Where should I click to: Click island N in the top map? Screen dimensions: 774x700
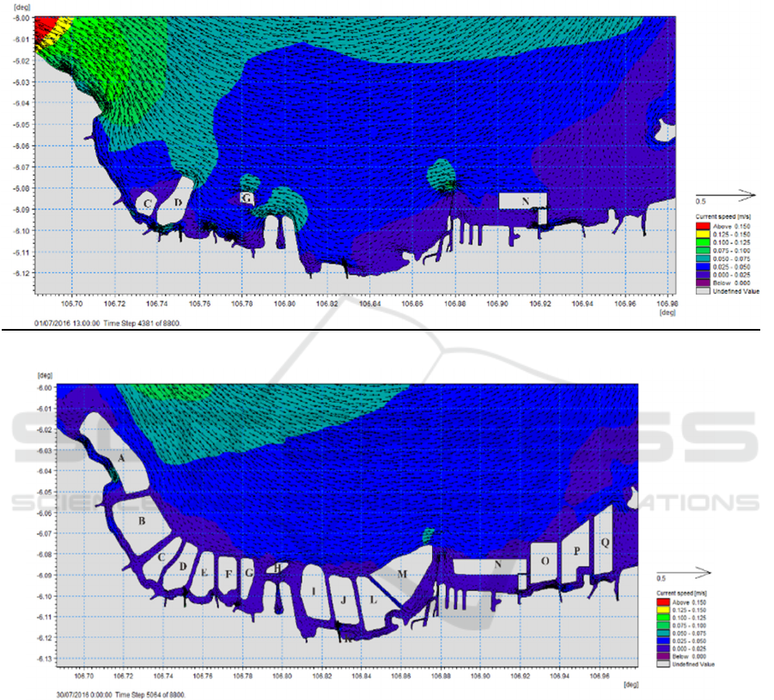coord(524,201)
